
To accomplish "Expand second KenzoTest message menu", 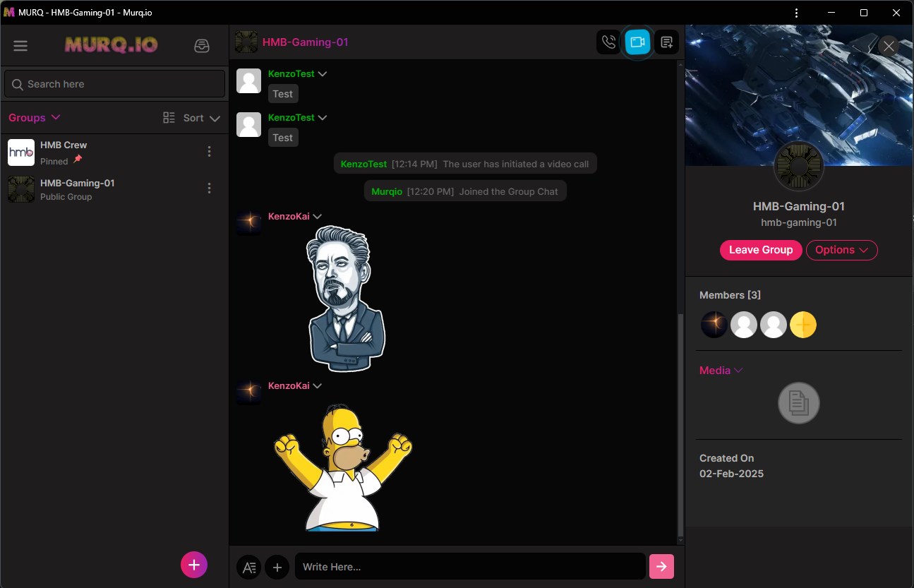I will pos(323,118).
